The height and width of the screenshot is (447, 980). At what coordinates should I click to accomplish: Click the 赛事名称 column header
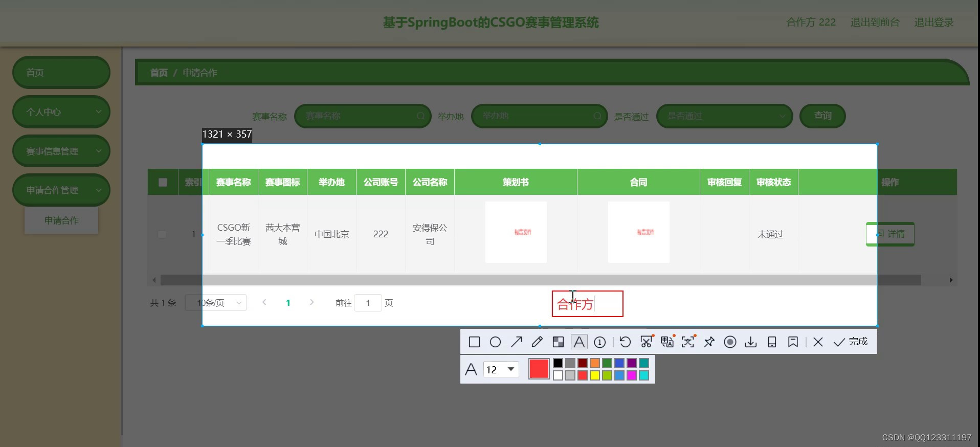tap(233, 182)
